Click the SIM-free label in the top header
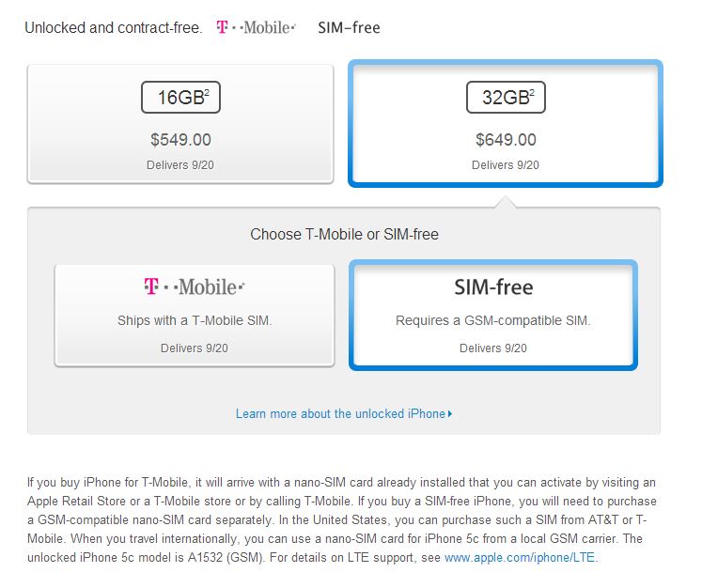This screenshot has width=702, height=588. [349, 28]
